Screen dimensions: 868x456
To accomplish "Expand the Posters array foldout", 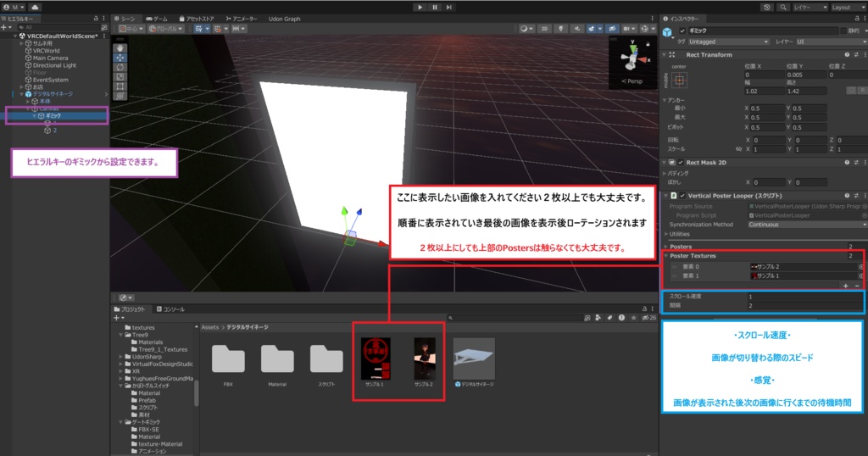I will (666, 247).
